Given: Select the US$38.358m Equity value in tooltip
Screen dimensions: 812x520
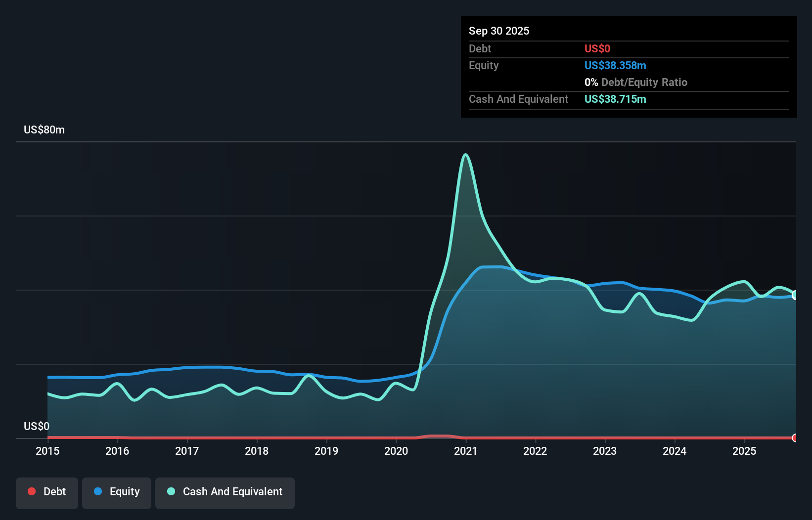Looking at the screenshot, I should (615, 65).
